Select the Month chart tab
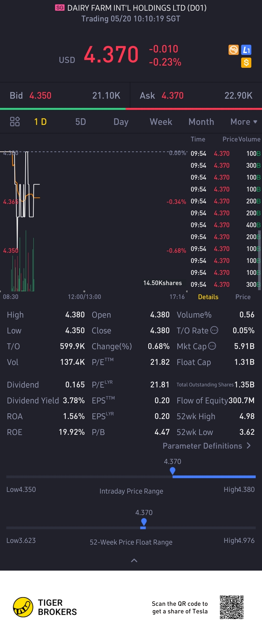Screen dimensions: 262x644 pyautogui.click(x=201, y=122)
